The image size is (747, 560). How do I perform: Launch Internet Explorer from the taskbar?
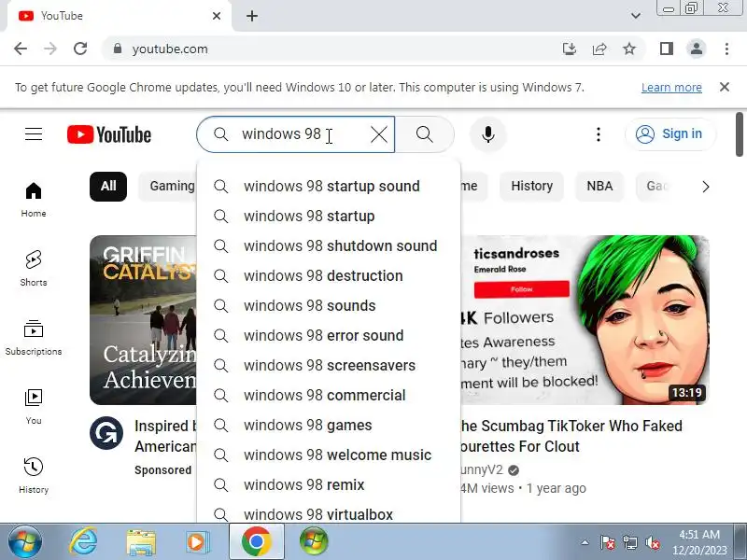pos(83,542)
